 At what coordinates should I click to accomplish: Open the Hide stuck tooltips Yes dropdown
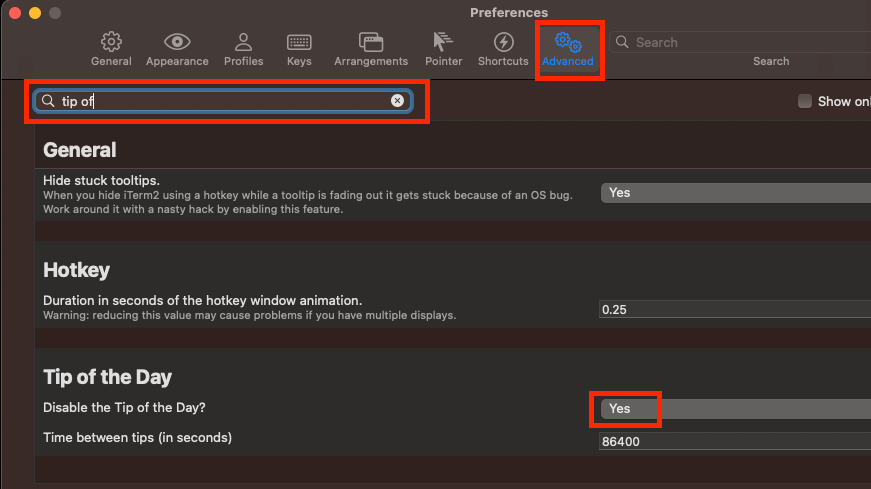(736, 193)
